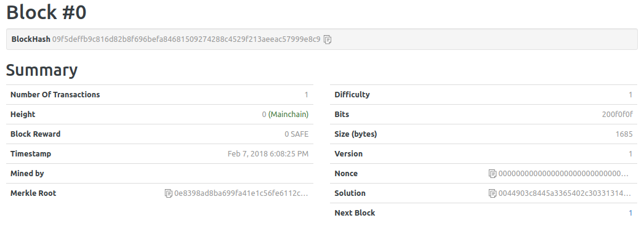
Task: Click the Block Reward 0 SAFE value
Action: [x=297, y=134]
